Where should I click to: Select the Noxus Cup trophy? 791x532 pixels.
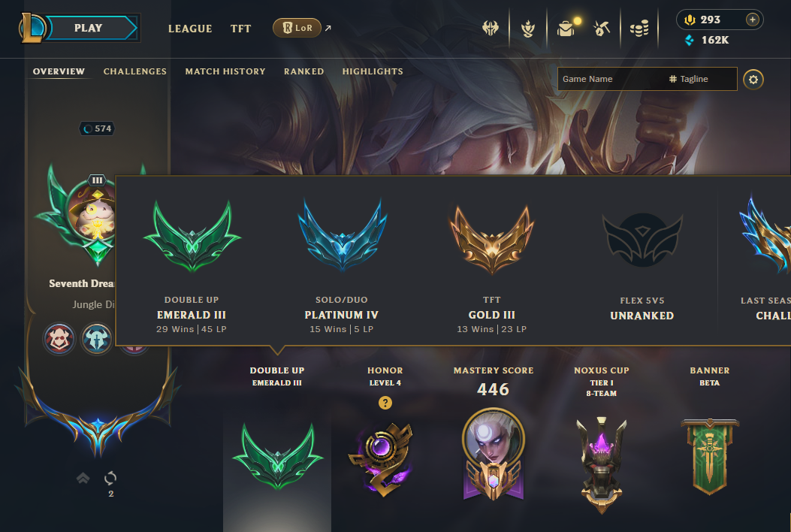[601, 464]
